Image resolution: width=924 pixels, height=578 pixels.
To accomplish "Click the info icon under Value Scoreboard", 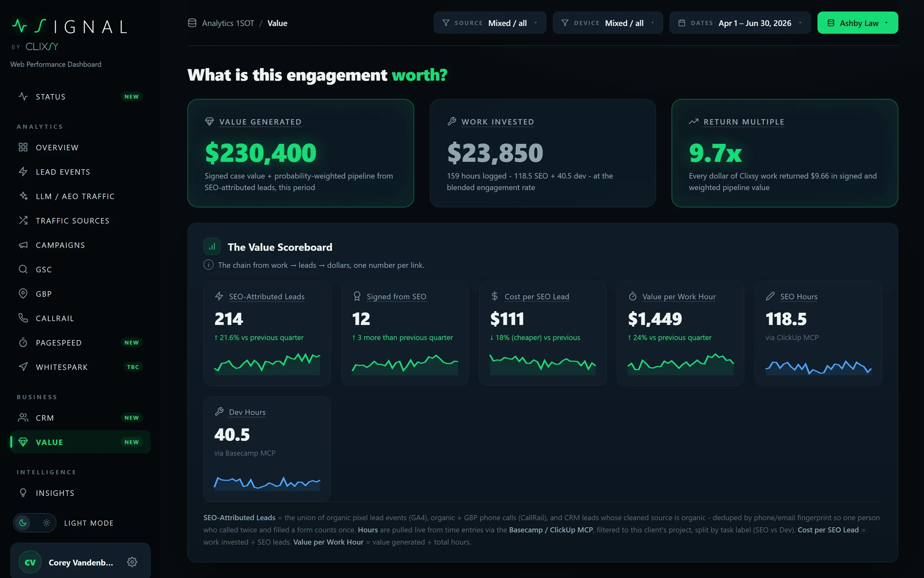I will [209, 265].
